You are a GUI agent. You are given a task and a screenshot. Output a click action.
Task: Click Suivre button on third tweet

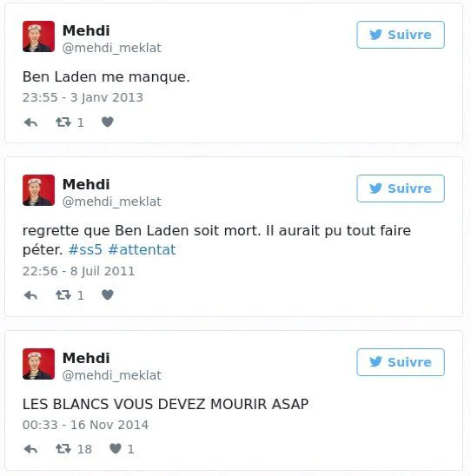pos(401,362)
